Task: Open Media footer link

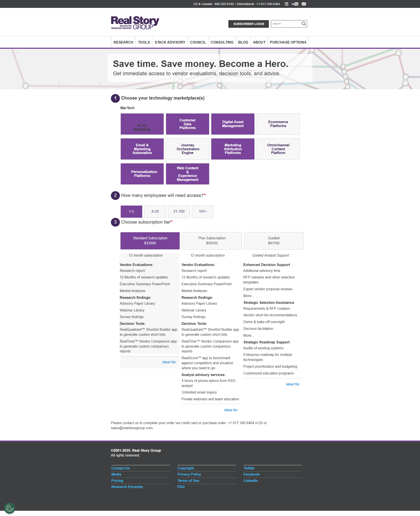Action: [x=116, y=474]
